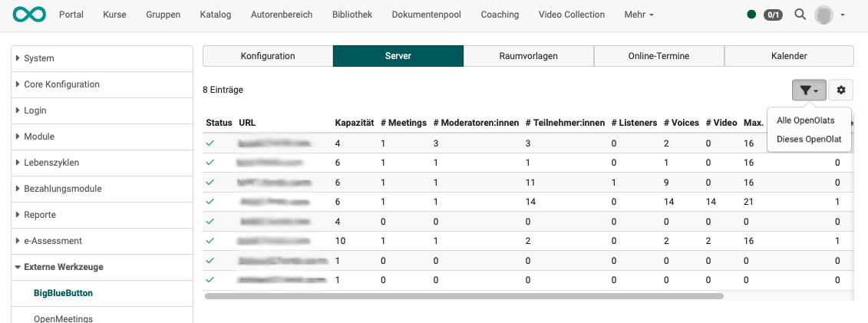Select Alle OpenOlats filter option

tap(805, 120)
